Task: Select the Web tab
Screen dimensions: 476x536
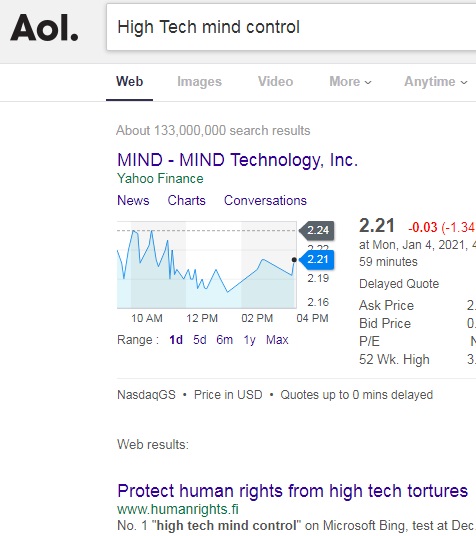Action: coord(129,82)
